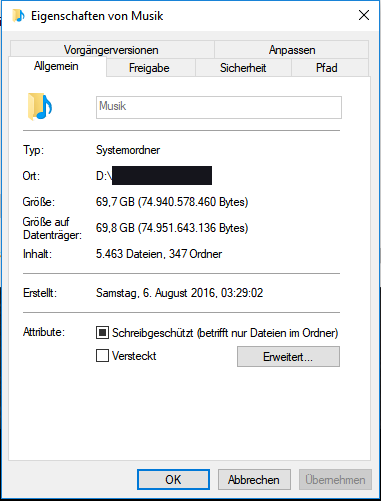Select the Allgemein tab
The width and height of the screenshot is (381, 501).
pos(57,66)
